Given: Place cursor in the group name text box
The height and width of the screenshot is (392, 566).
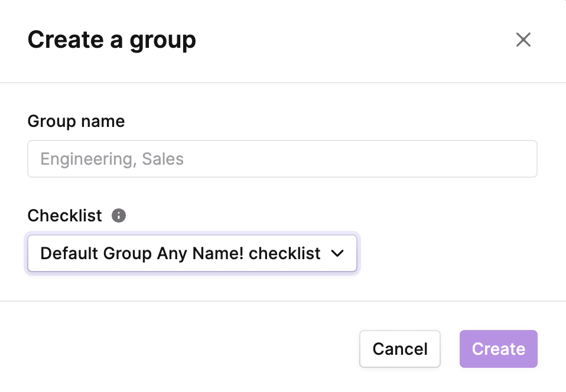Looking at the screenshot, I should click(282, 159).
